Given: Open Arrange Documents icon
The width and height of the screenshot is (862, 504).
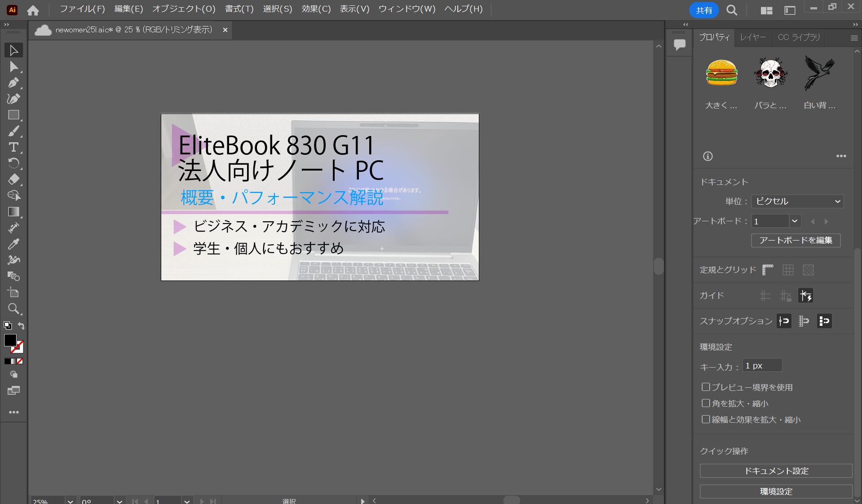Looking at the screenshot, I should [x=766, y=10].
